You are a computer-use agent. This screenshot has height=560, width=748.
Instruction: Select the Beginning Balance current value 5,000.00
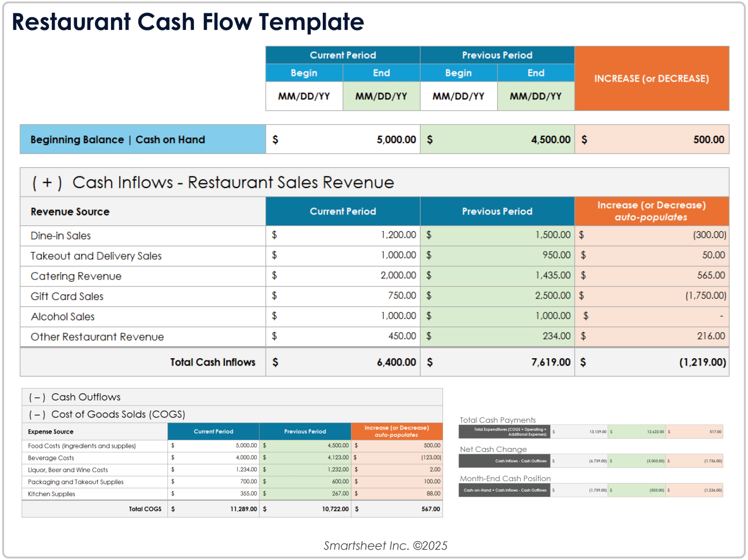click(x=396, y=140)
